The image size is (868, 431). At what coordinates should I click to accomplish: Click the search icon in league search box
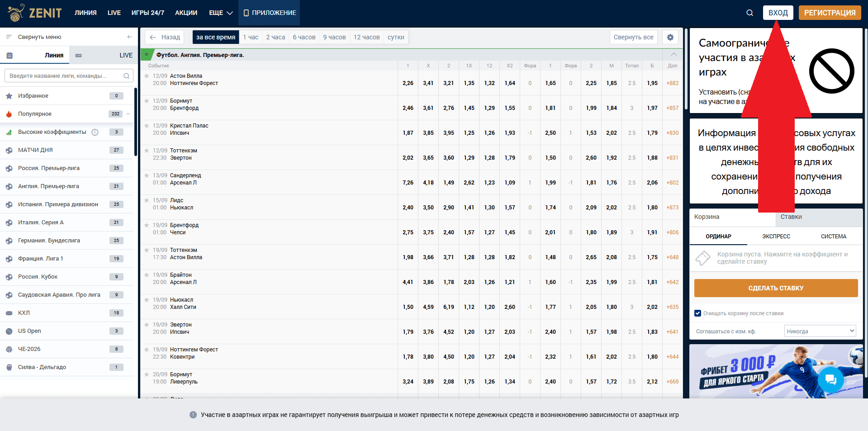pyautogui.click(x=127, y=76)
